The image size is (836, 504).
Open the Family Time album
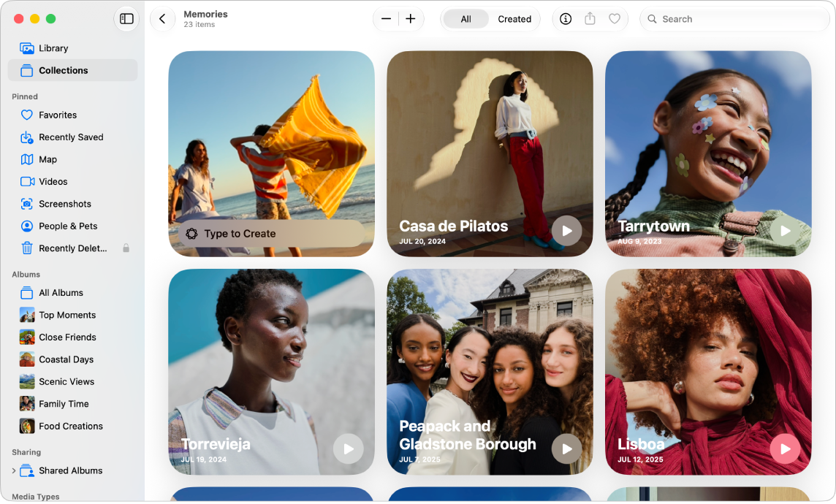(x=72, y=404)
